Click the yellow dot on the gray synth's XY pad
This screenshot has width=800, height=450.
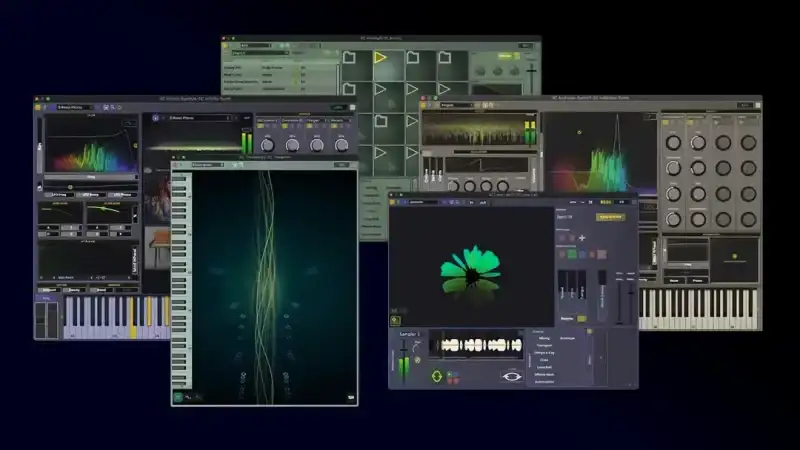(x=735, y=256)
